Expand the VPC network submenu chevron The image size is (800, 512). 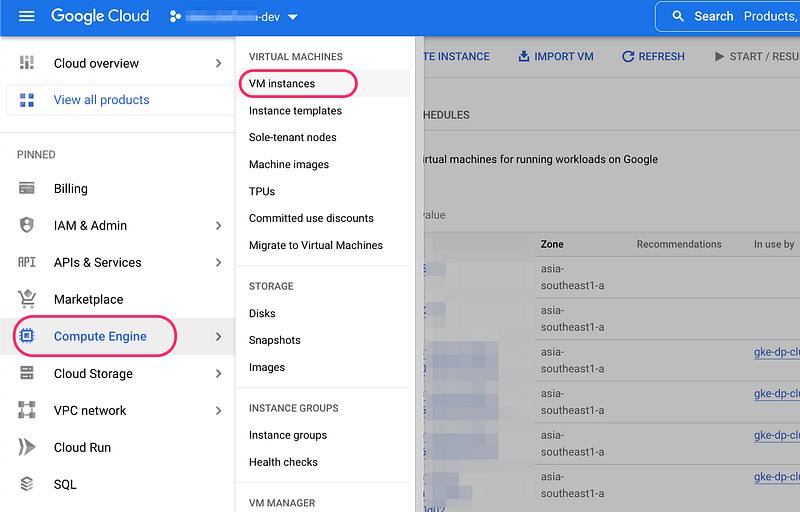(218, 411)
